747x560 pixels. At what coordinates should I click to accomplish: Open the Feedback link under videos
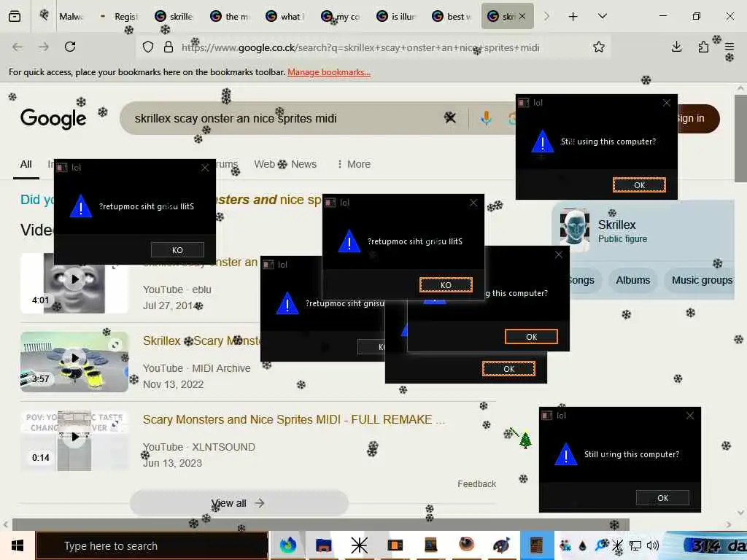click(476, 484)
